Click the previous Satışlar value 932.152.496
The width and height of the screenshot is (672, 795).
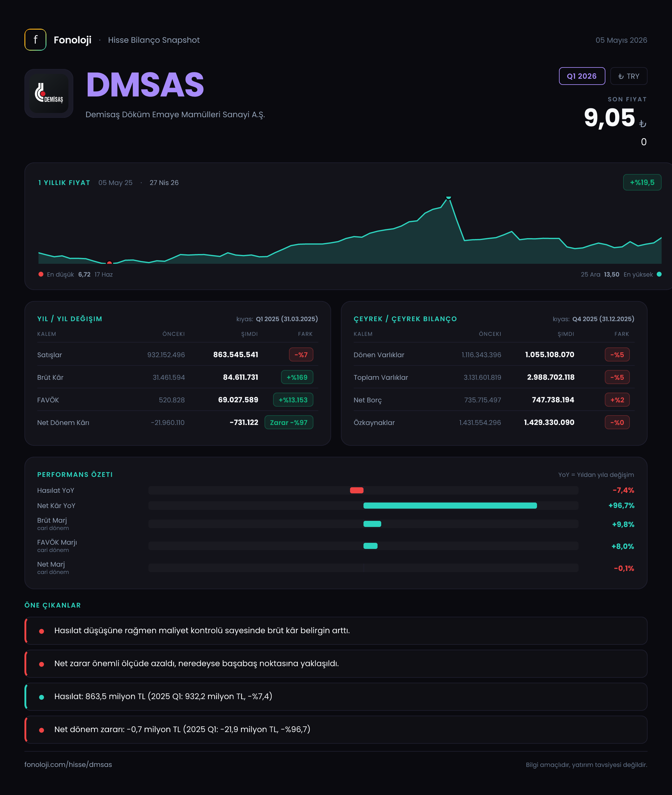[166, 354]
